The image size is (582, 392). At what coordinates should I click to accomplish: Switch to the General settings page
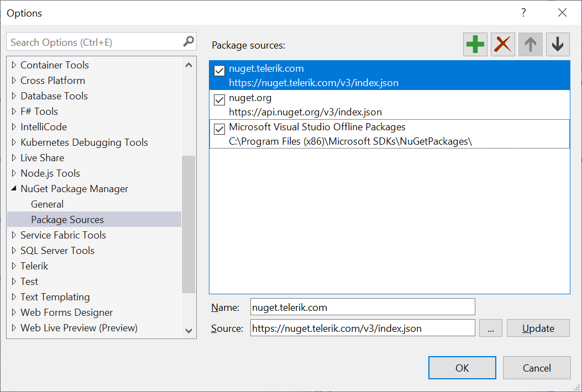coord(47,204)
